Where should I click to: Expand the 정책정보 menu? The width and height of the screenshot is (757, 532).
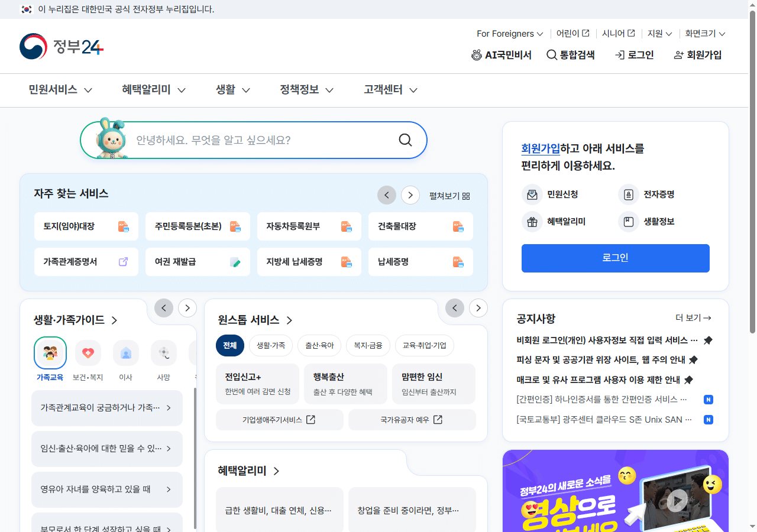click(307, 90)
